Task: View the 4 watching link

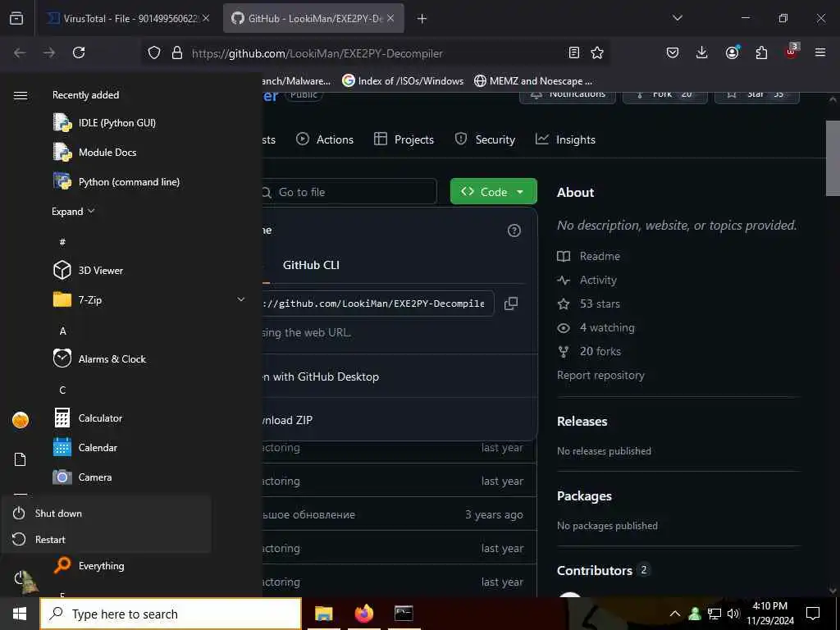Action: pyautogui.click(x=596, y=327)
